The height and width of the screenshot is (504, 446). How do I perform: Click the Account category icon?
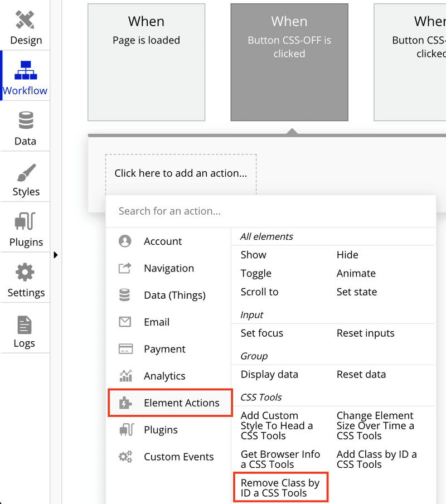point(125,241)
